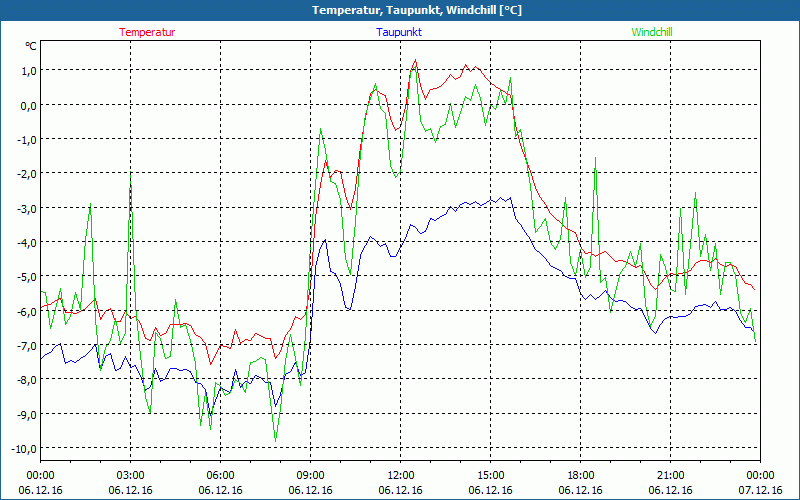Click the chart title bar text
800x500 pixels.
tap(417, 10)
